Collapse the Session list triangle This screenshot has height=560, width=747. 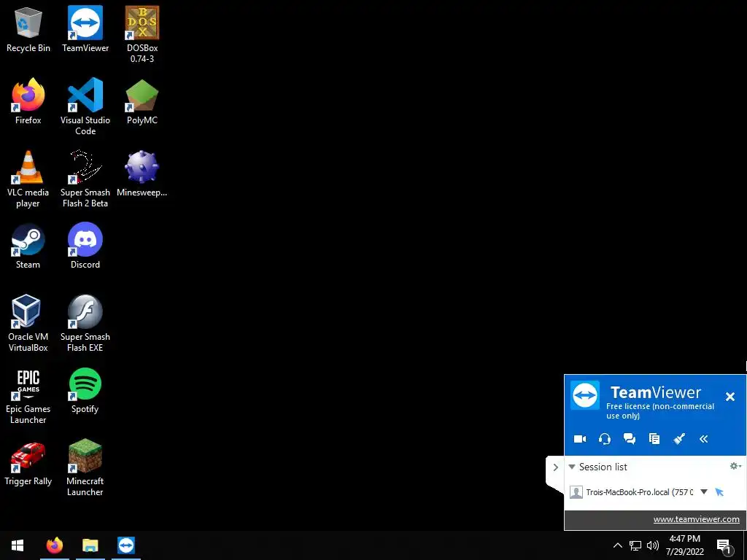pos(572,467)
